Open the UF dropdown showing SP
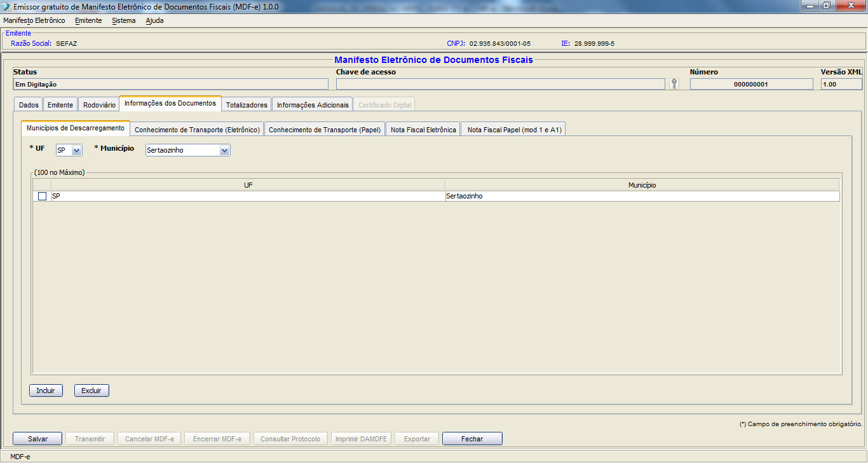 [x=69, y=150]
